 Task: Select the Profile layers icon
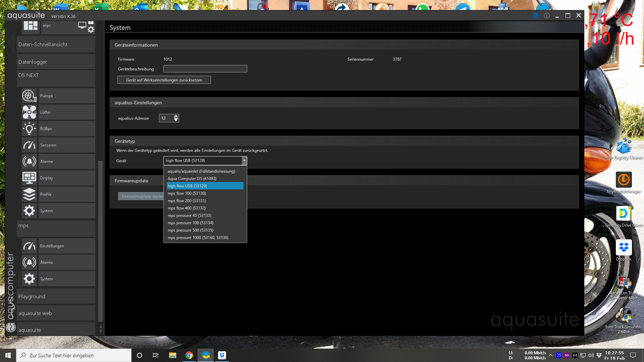29,194
